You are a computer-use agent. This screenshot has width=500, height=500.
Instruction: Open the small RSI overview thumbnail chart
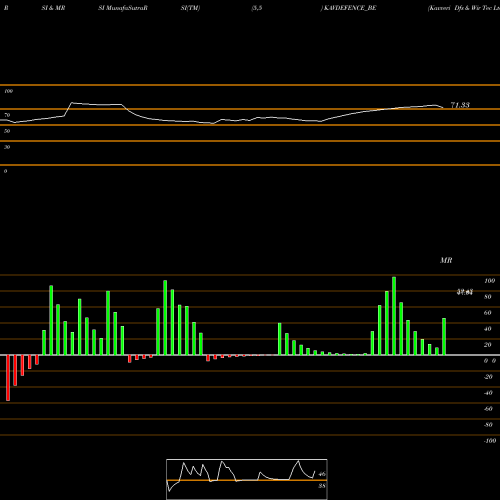(247, 479)
